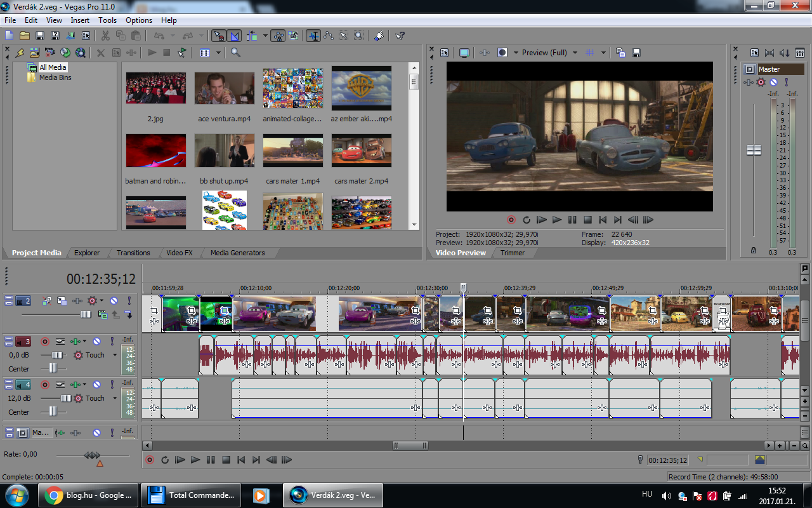Open Master Bus FX icon
Image resolution: width=812 pixels, height=508 pixels.
point(749,82)
